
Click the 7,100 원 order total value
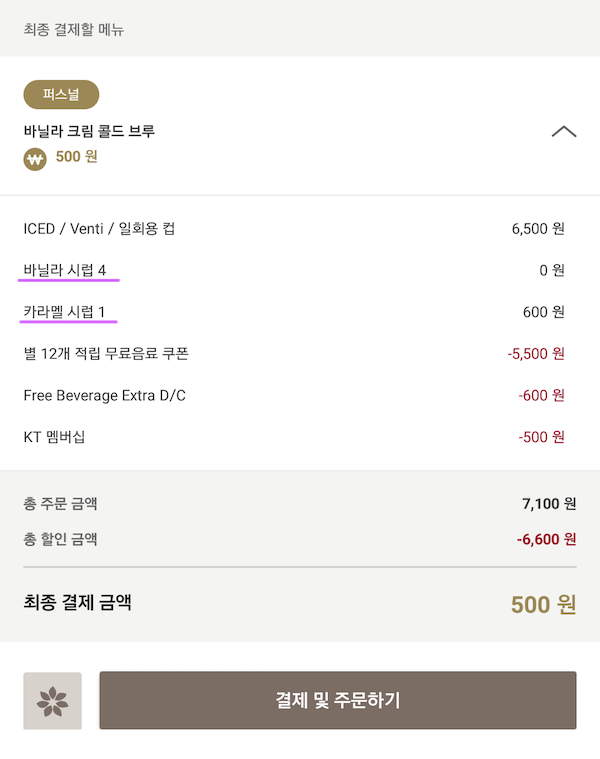pos(549,504)
